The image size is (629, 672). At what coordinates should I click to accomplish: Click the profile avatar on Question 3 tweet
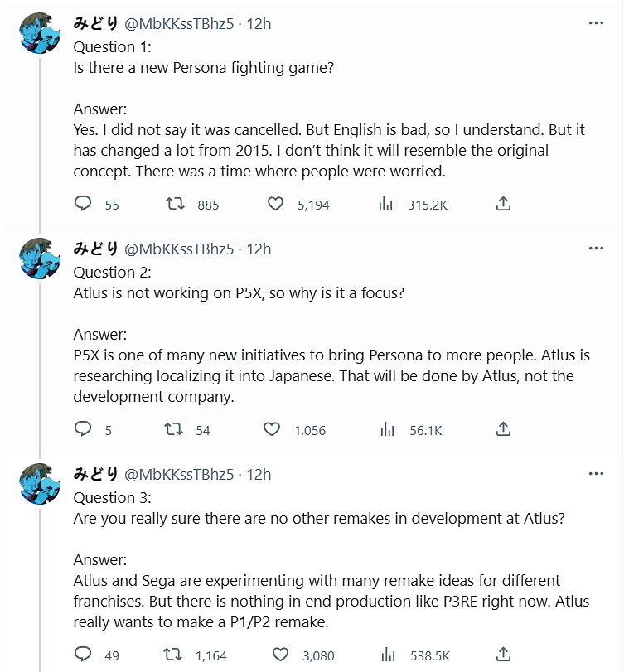pyautogui.click(x=39, y=485)
